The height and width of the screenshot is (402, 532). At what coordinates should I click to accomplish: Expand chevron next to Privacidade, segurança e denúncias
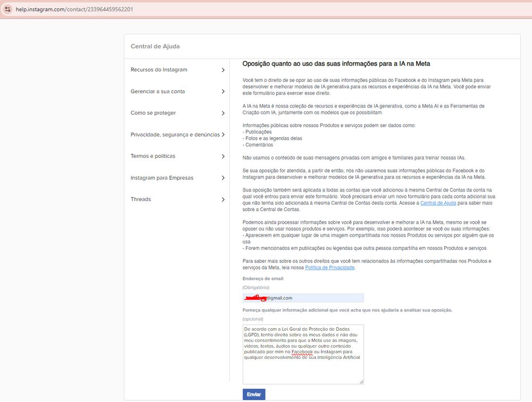[x=223, y=135]
